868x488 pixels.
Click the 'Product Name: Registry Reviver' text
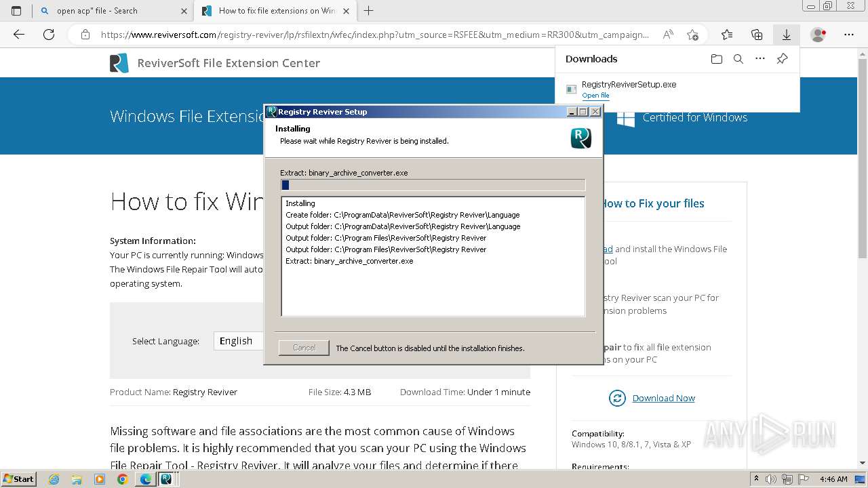[x=174, y=392]
